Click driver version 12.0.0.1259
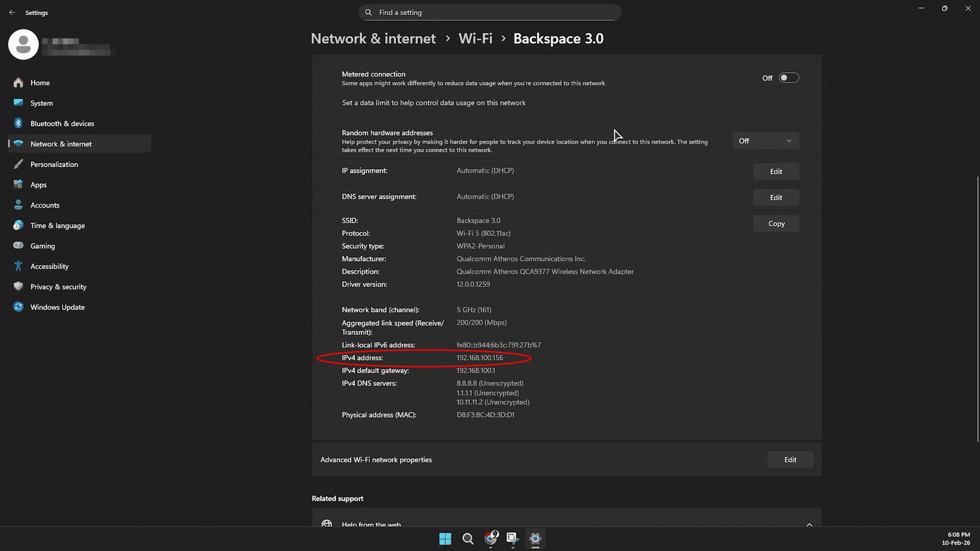The image size is (980, 551). tap(473, 285)
